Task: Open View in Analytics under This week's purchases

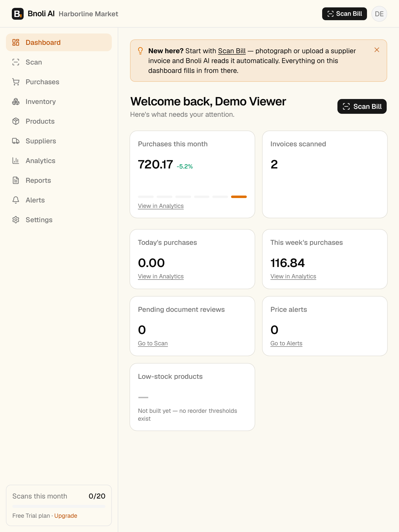Action: pos(293,276)
